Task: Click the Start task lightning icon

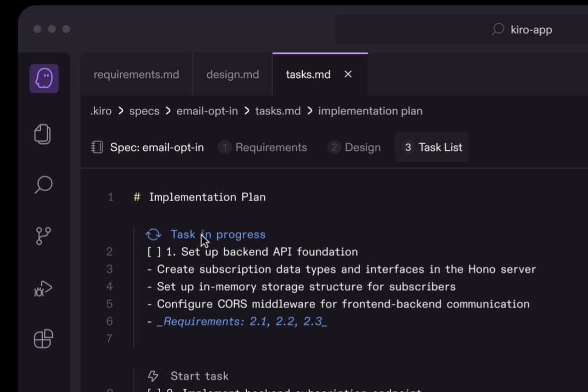Action: 153,376
